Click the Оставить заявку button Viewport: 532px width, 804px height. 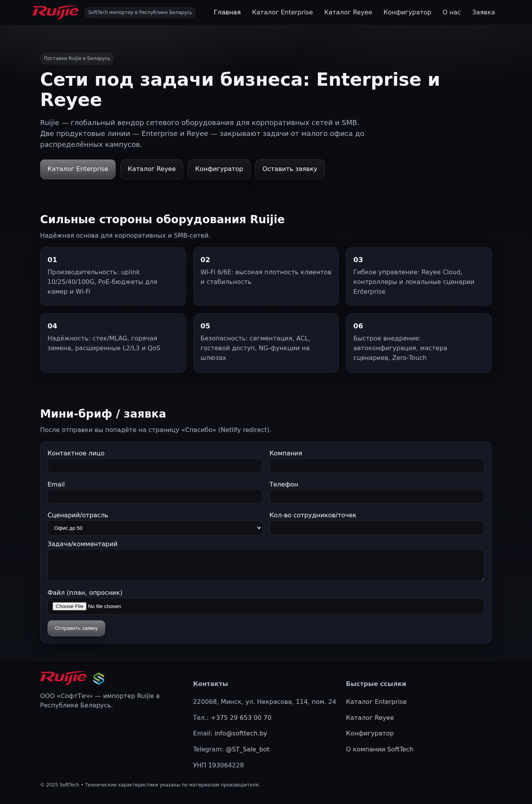point(290,169)
